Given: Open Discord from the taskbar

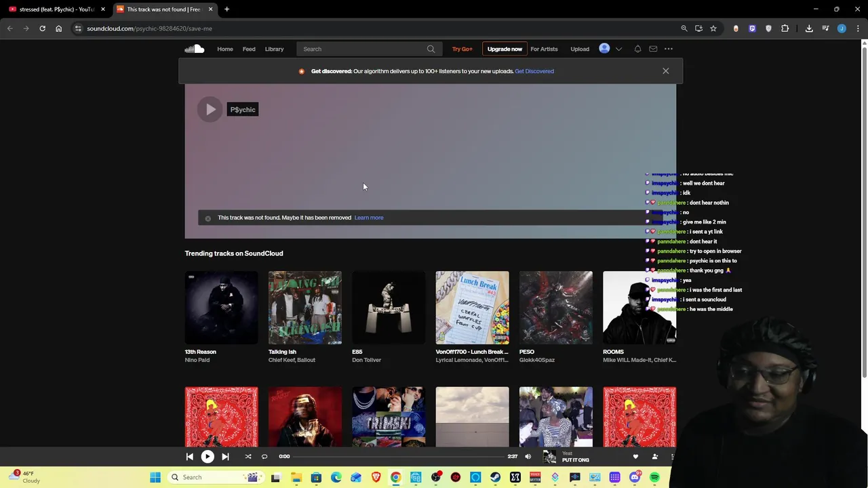Looking at the screenshot, I should [x=635, y=477].
